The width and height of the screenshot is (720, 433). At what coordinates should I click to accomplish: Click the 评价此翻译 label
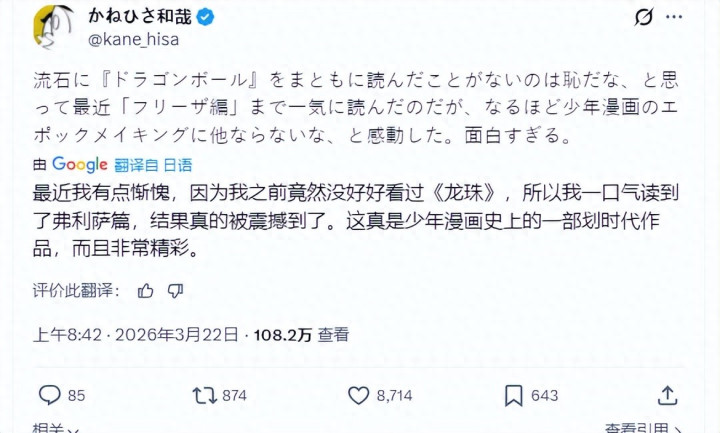coord(76,291)
